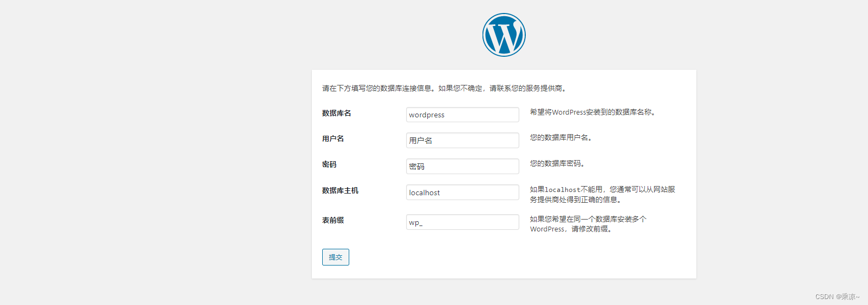This screenshot has height=305, width=868.
Task: Click the bold 用户名 label
Action: point(333,138)
